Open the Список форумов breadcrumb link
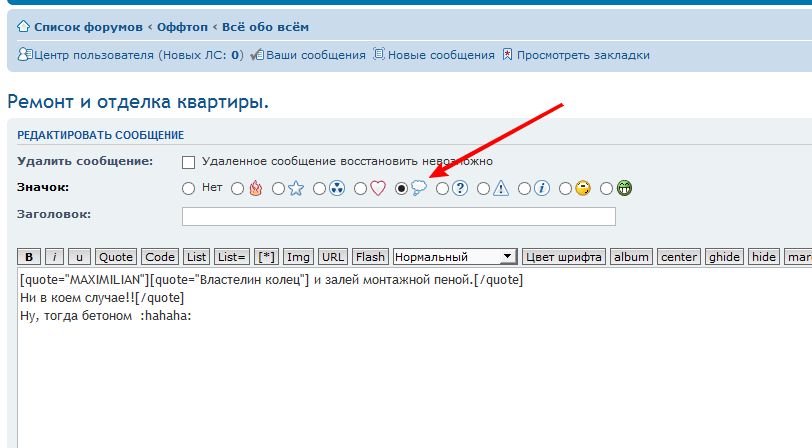 point(89,27)
